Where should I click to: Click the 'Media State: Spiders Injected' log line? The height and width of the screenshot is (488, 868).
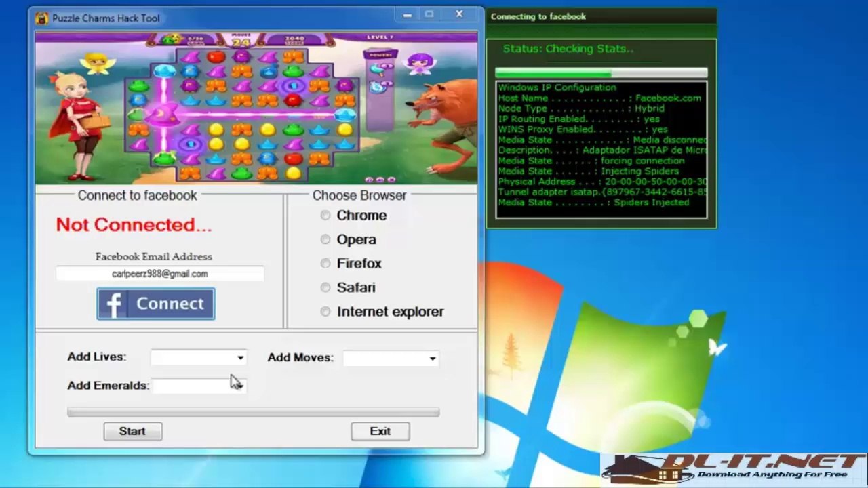(593, 203)
